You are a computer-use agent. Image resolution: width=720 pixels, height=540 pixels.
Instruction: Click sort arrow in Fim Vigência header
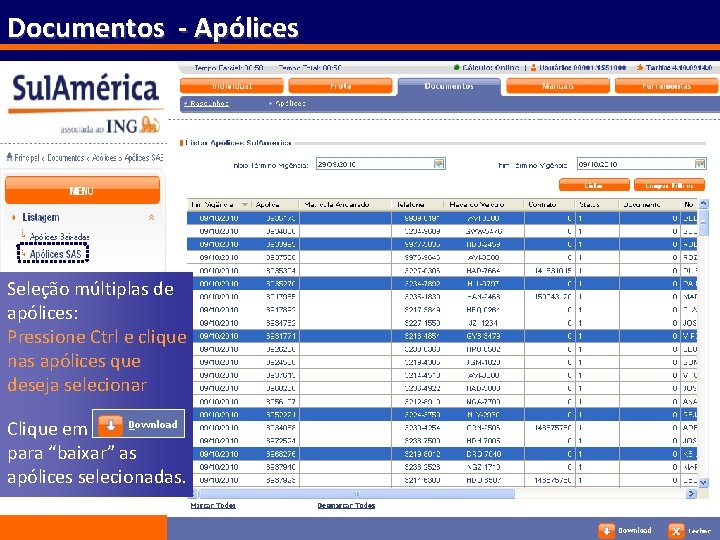point(245,204)
